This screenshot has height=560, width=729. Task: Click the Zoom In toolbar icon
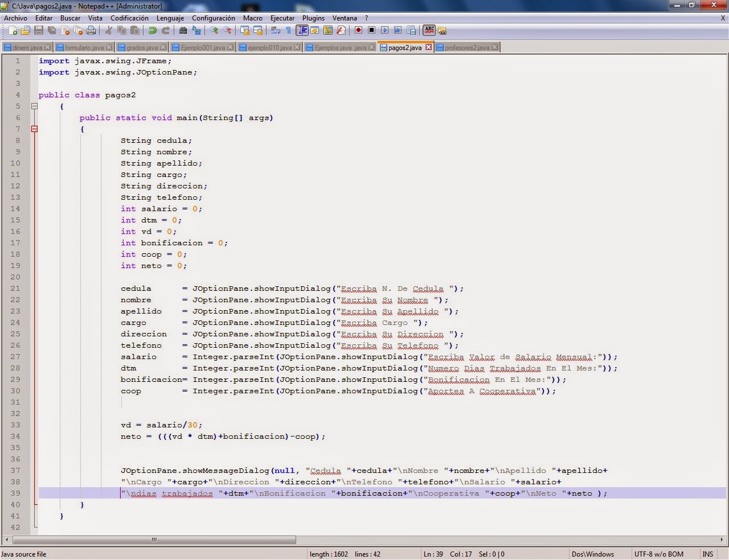[x=214, y=30]
